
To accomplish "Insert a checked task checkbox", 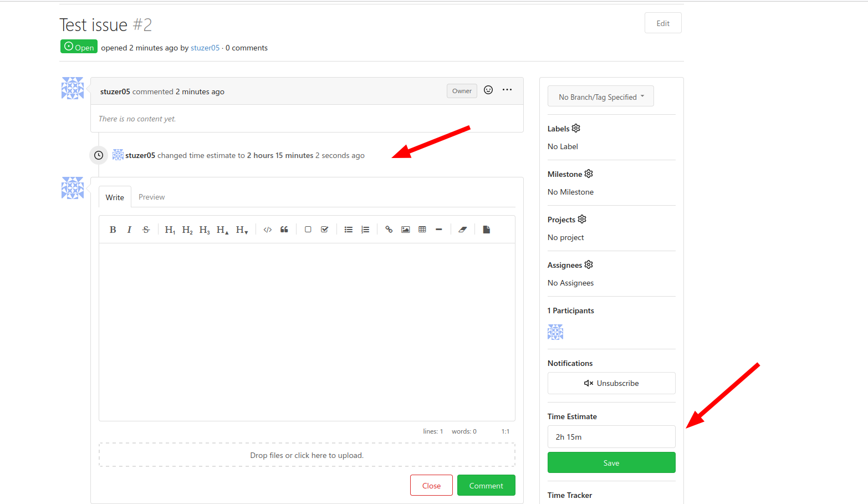I will point(325,230).
